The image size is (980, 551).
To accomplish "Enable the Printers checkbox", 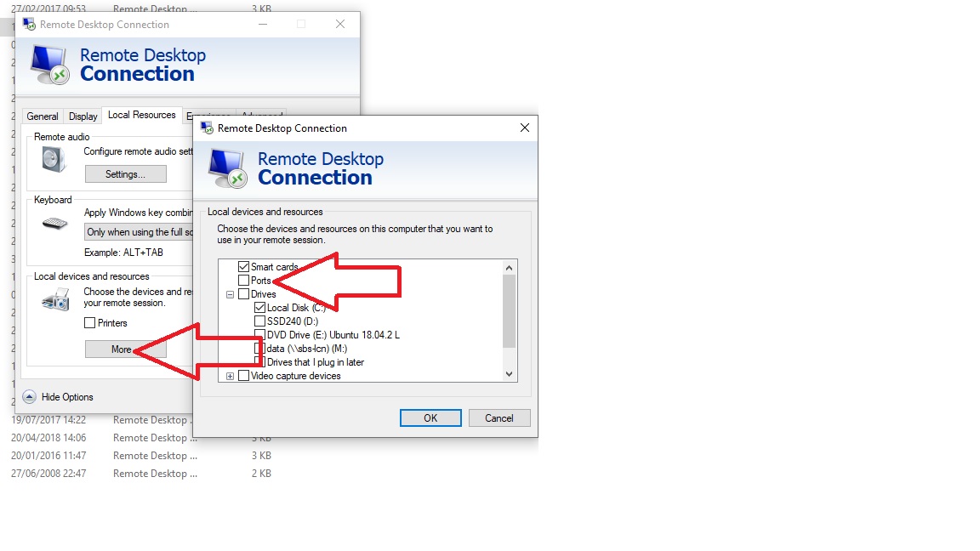I will point(90,323).
